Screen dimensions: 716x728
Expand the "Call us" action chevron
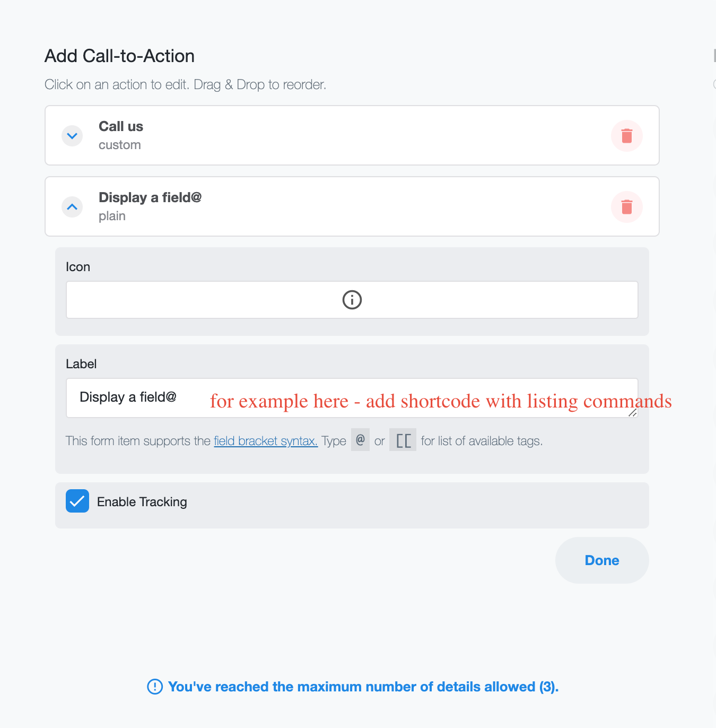click(x=72, y=136)
